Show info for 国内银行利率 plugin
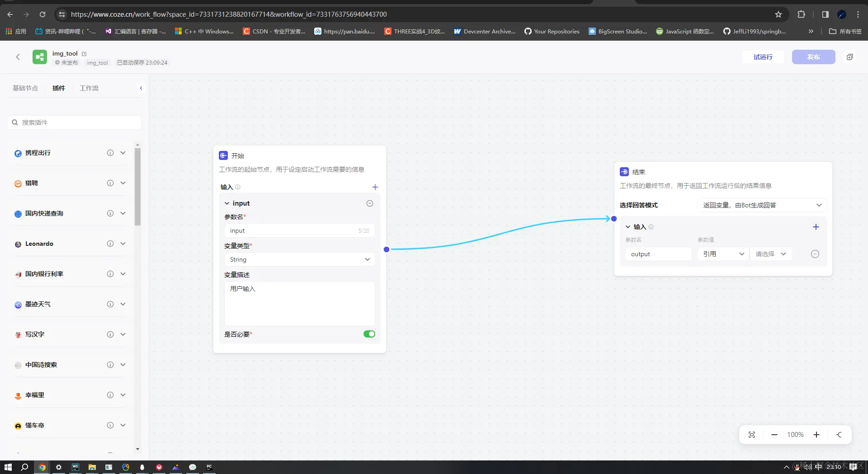Image resolution: width=868 pixels, height=474 pixels. [110, 274]
